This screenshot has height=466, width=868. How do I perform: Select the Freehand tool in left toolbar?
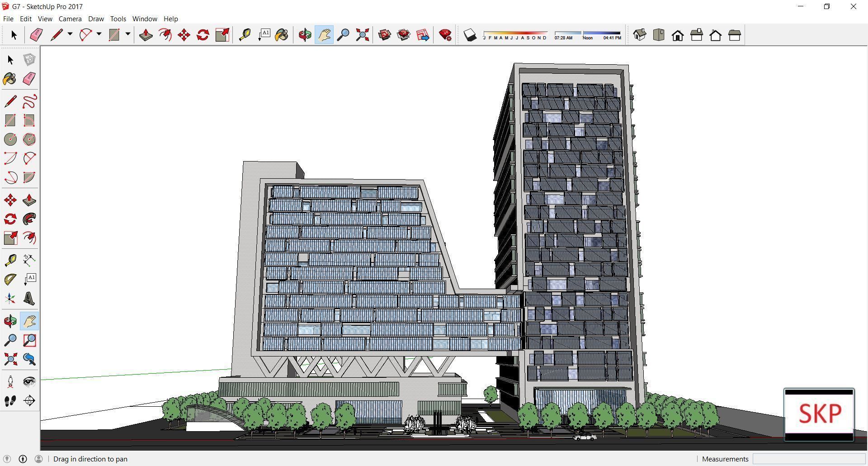[29, 101]
